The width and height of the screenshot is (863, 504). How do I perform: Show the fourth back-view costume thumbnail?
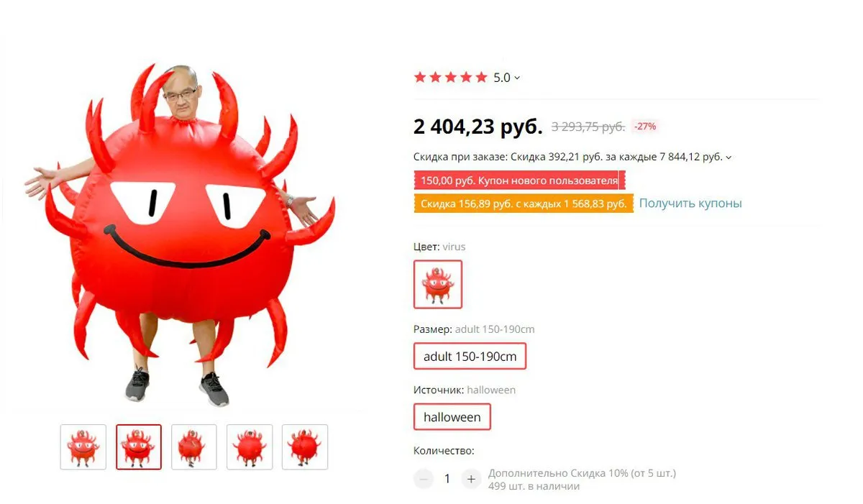pos(250,447)
